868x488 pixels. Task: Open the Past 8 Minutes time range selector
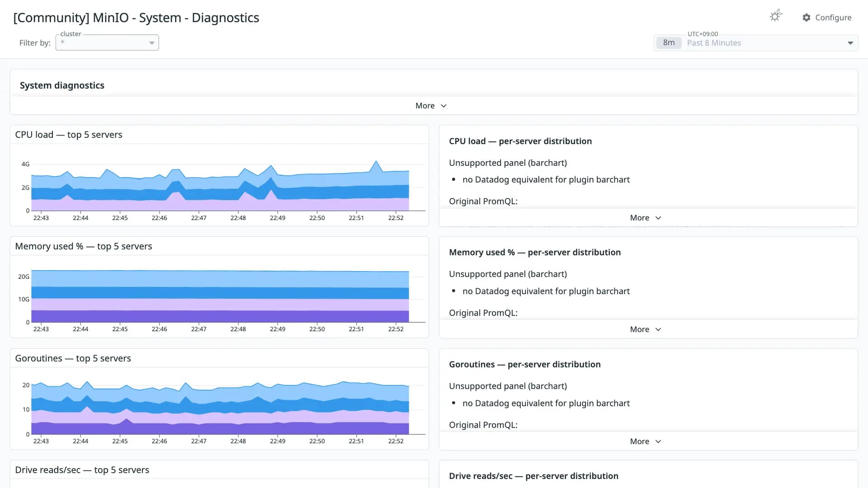tap(755, 43)
